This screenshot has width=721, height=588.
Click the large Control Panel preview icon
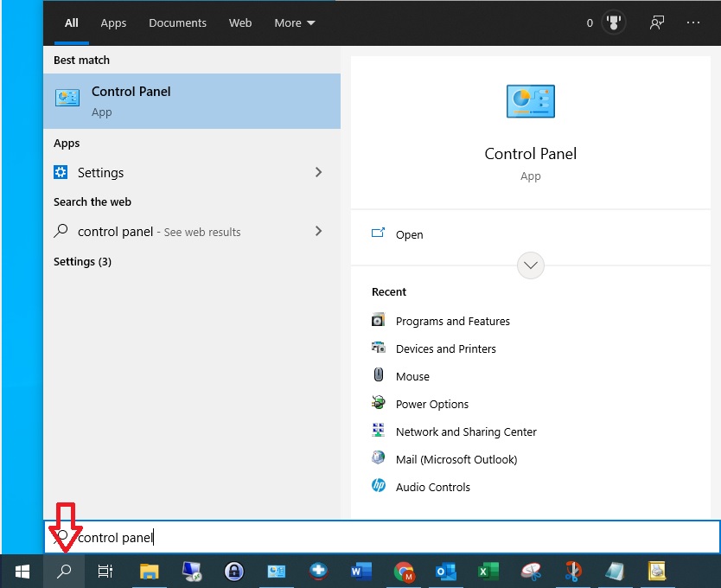click(x=531, y=101)
